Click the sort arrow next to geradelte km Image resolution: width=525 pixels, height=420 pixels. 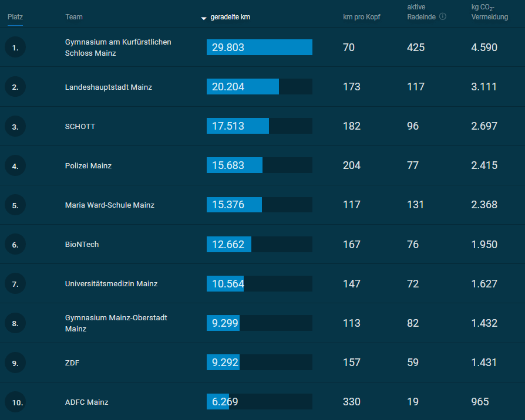(x=204, y=18)
